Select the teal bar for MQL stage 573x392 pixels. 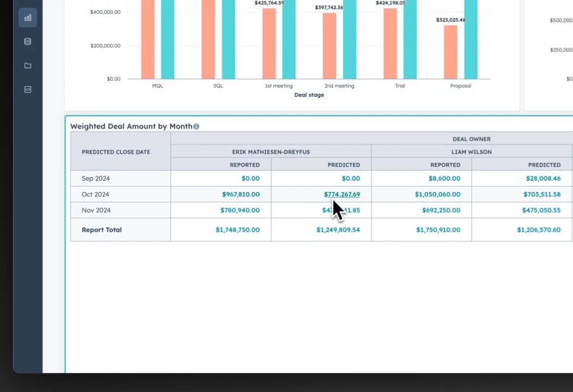[x=168, y=39]
